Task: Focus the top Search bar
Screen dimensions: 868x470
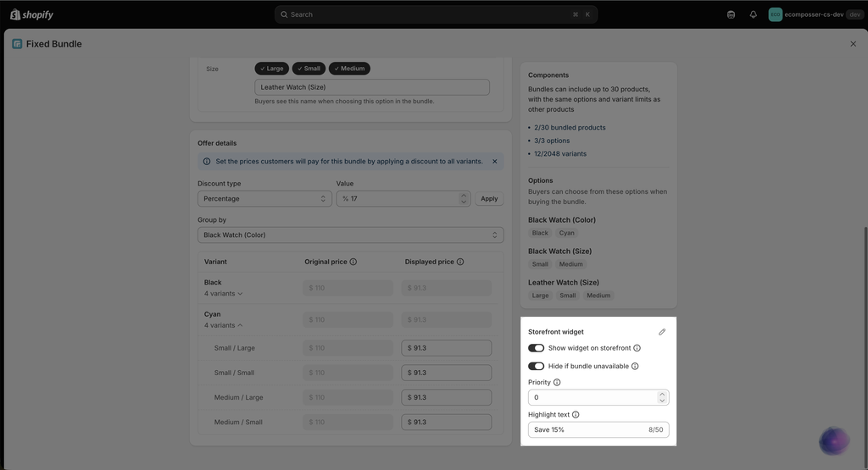Action: 436,14
